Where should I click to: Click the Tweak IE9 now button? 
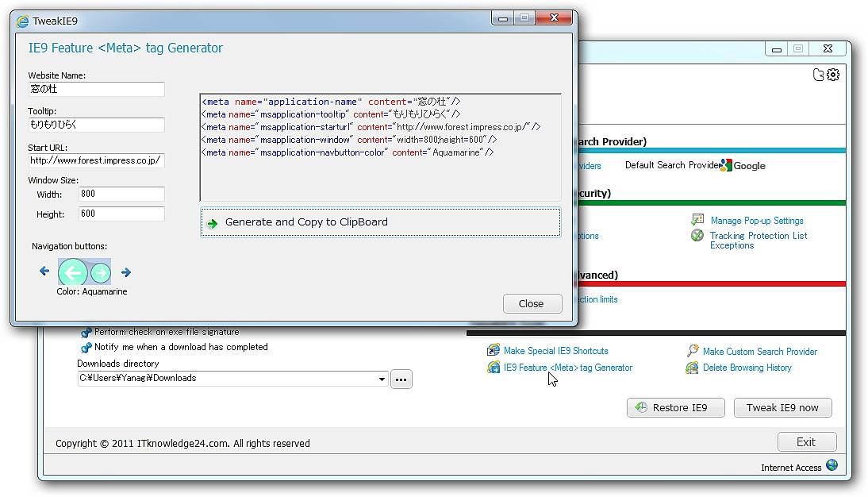click(x=783, y=408)
